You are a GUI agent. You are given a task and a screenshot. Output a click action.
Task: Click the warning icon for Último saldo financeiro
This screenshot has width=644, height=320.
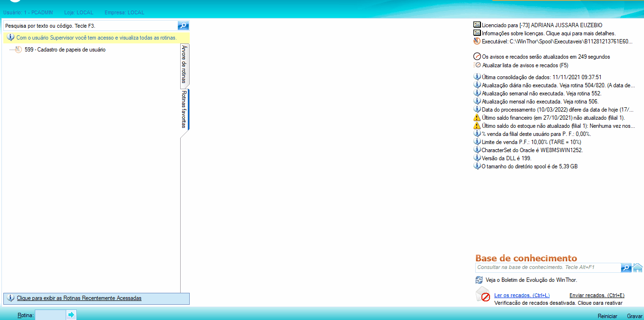coord(477,117)
